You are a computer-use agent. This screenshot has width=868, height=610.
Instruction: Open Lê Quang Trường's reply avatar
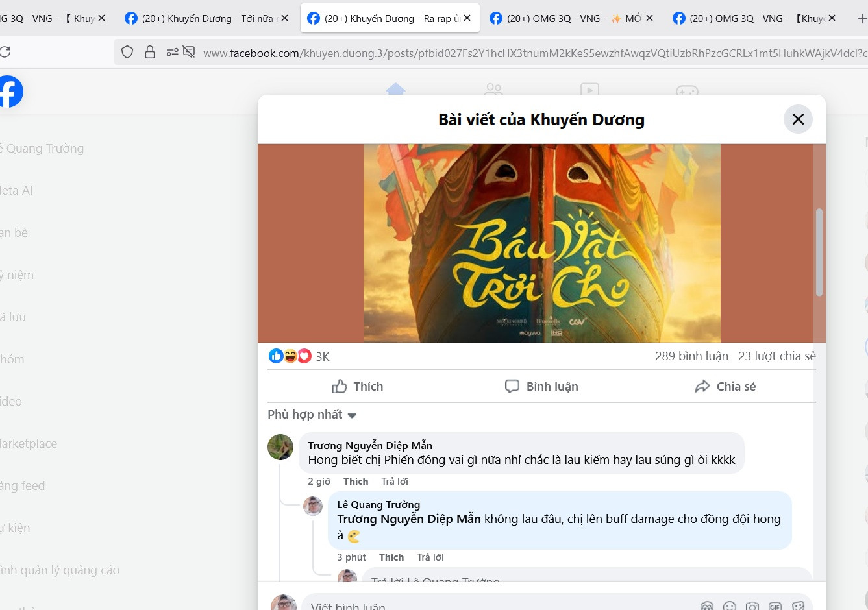(313, 506)
